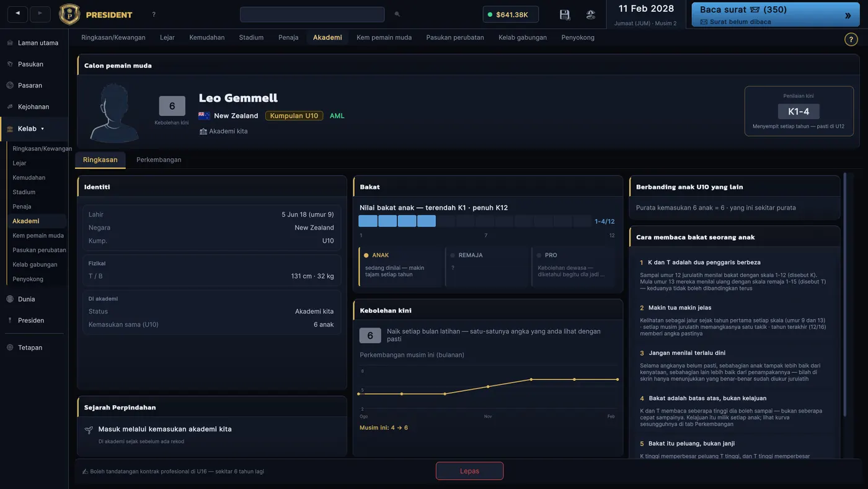Expand the Baca surat mail panel

click(848, 16)
